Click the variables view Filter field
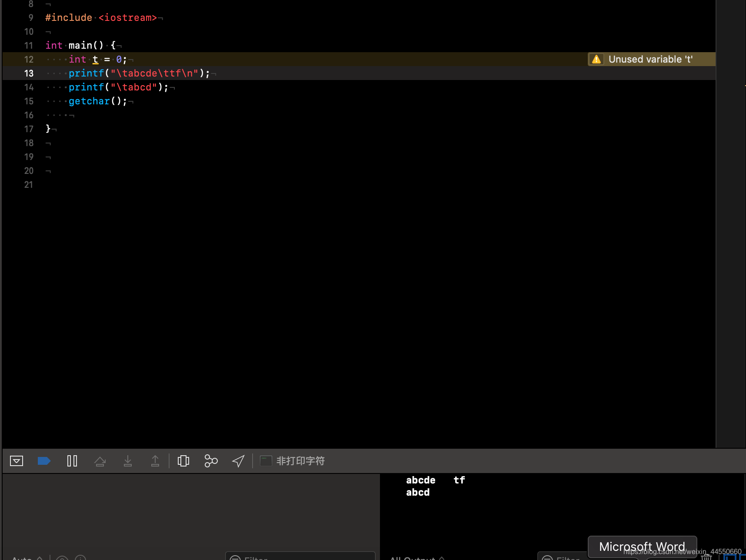 (300, 556)
